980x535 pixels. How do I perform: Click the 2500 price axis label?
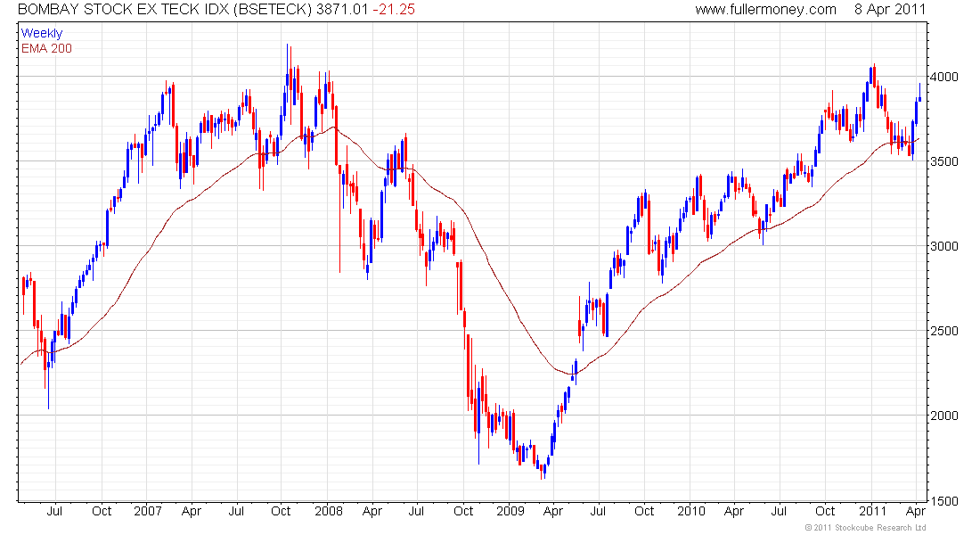[x=944, y=331]
